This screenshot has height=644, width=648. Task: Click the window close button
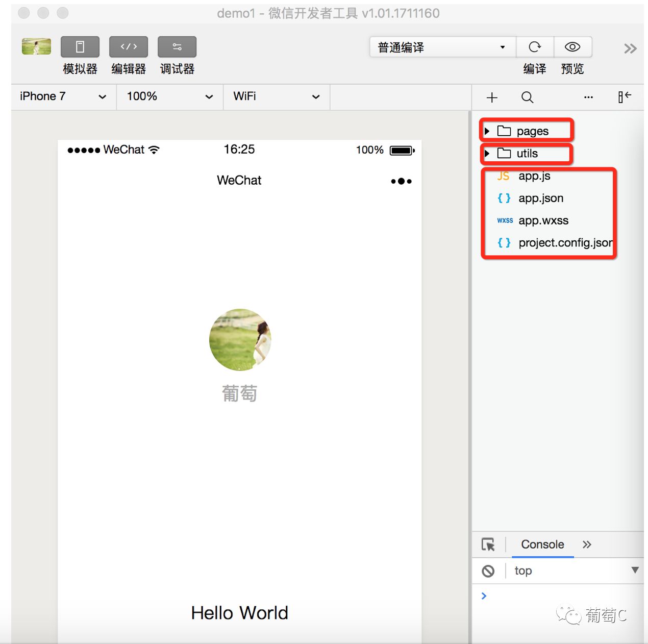coord(24,13)
